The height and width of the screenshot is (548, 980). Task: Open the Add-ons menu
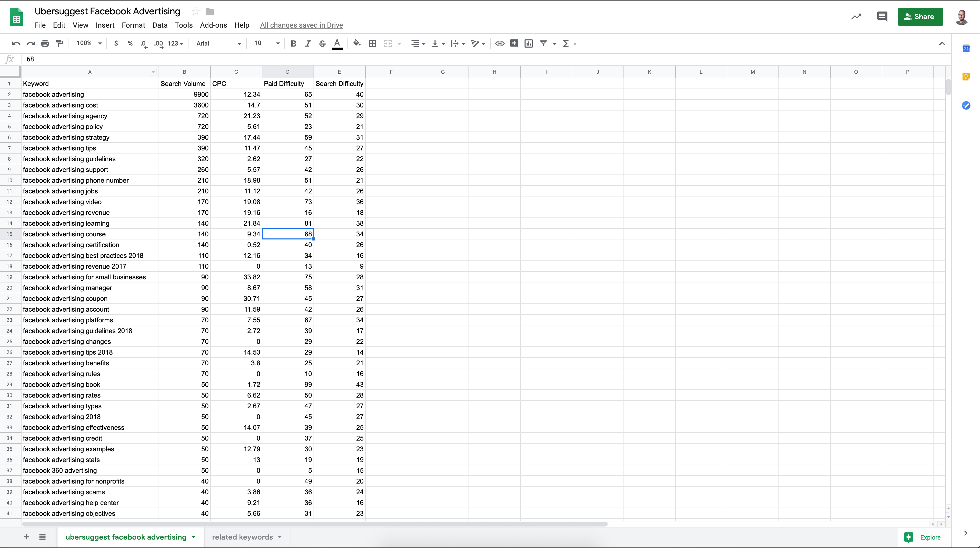214,25
